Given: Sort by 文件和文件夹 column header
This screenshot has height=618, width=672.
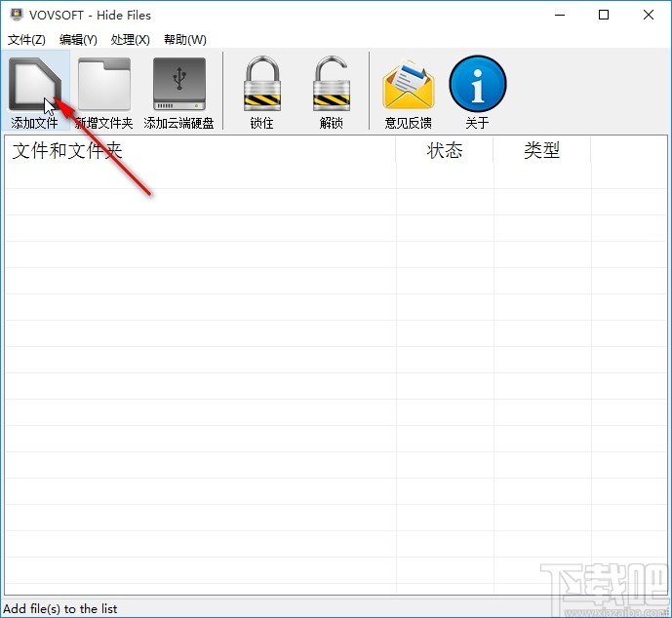Looking at the screenshot, I should coord(200,150).
